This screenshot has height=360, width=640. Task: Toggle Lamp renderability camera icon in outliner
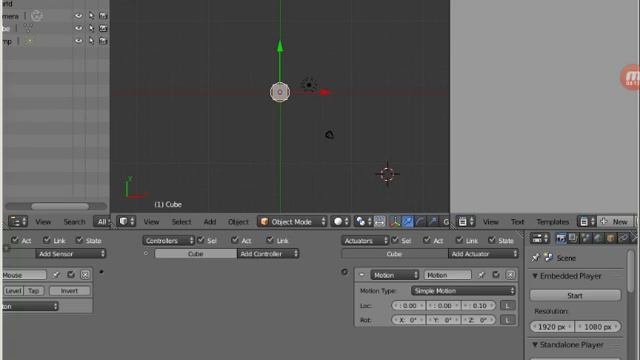coord(103,41)
